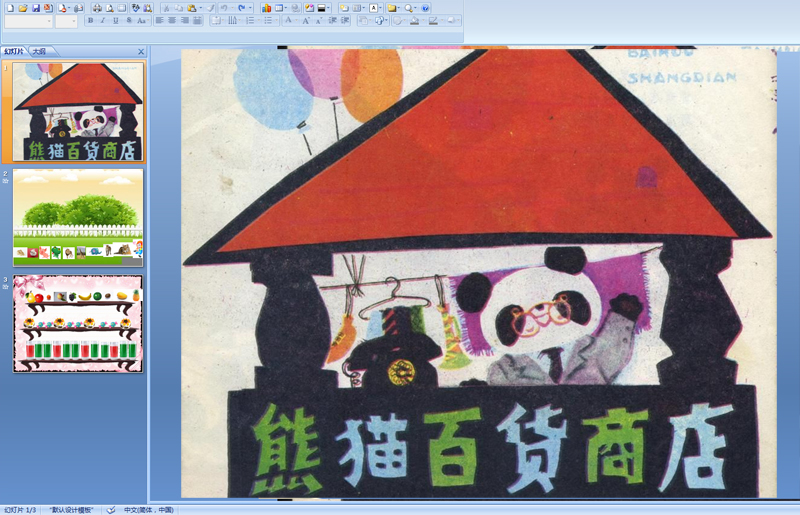The width and height of the screenshot is (800, 515).
Task: Click the document permission icon
Action: [x=62, y=8]
